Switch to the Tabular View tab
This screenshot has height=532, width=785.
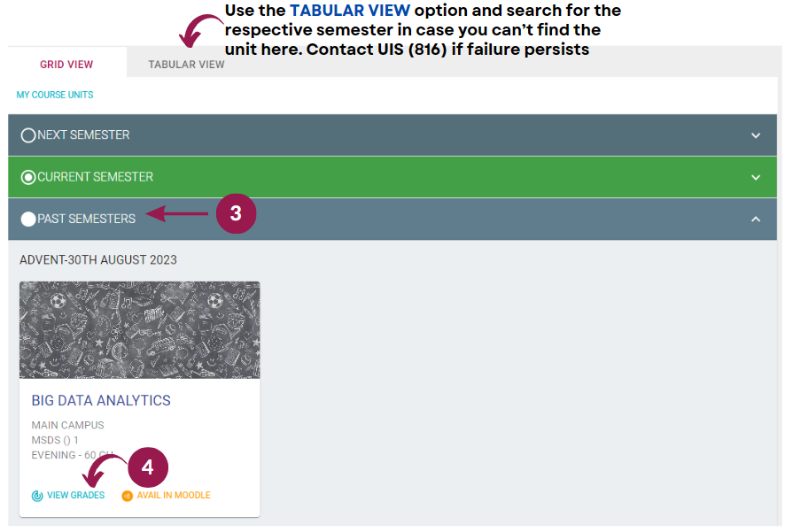(x=186, y=65)
